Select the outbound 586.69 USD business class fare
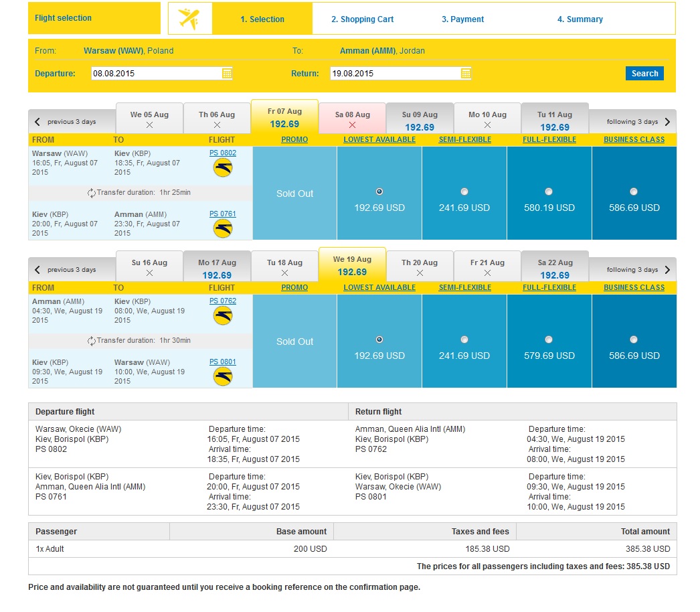The width and height of the screenshot is (700, 612). point(634,192)
